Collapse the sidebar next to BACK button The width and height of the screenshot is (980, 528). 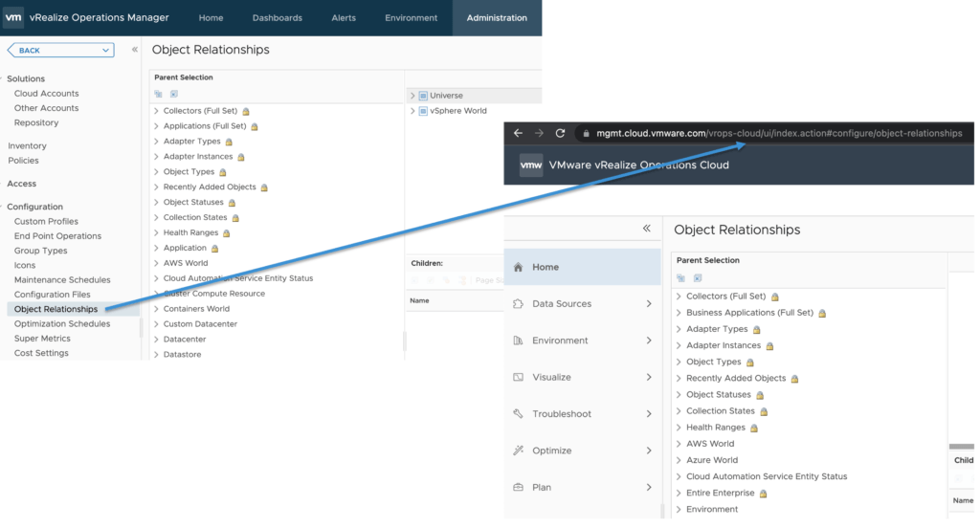(x=135, y=50)
